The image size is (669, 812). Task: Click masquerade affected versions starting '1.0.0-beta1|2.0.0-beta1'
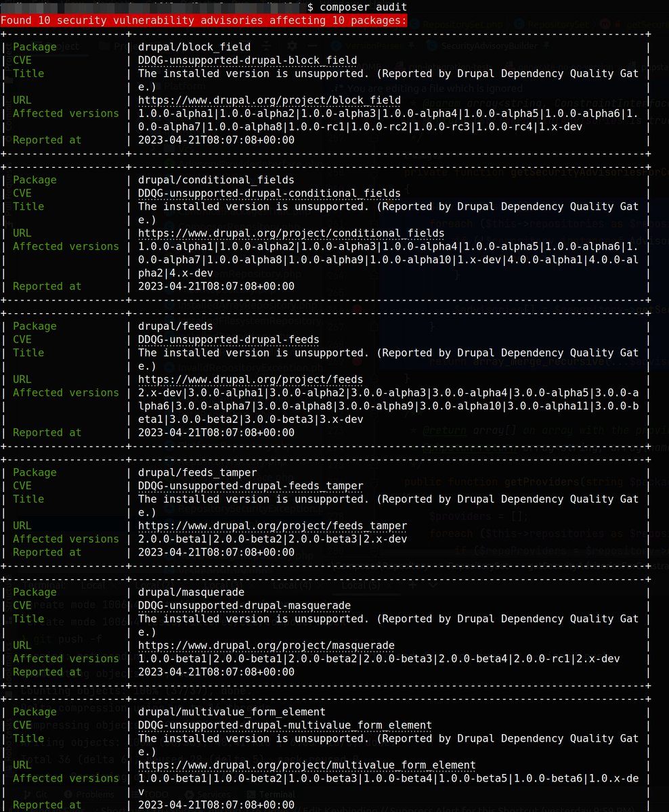click(379, 658)
